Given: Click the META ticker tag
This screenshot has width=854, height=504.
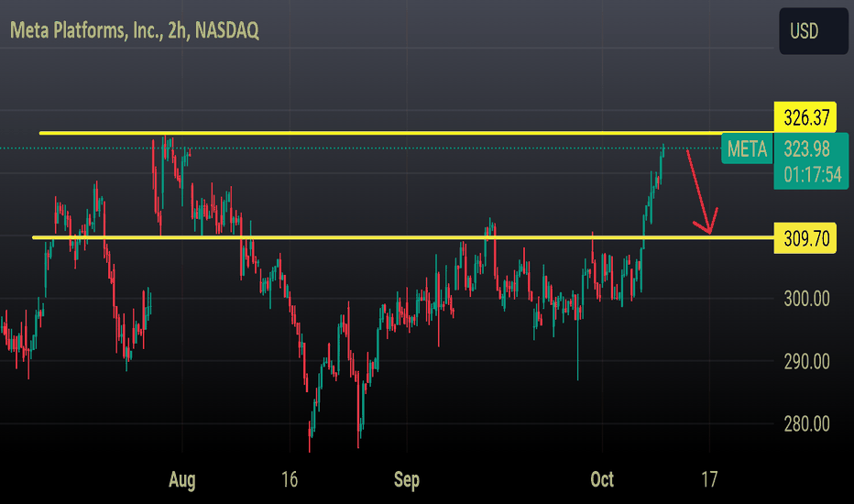Looking at the screenshot, I should click(x=747, y=148).
